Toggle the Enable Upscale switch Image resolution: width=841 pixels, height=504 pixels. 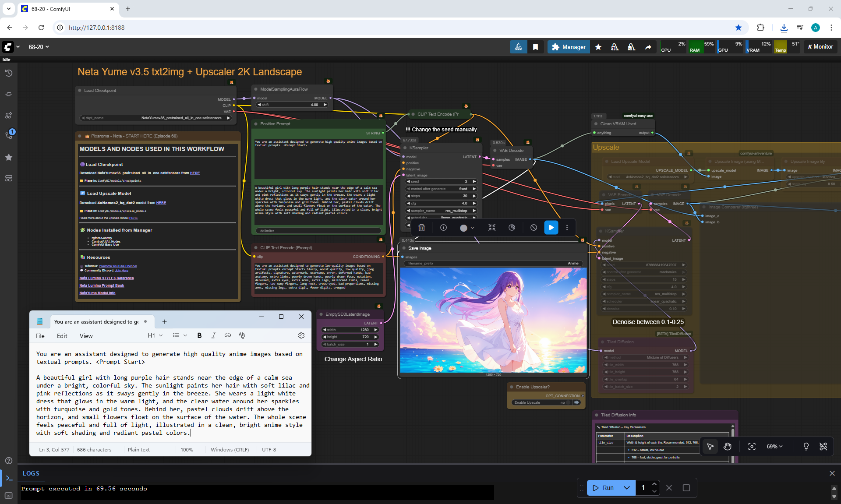[569, 402]
